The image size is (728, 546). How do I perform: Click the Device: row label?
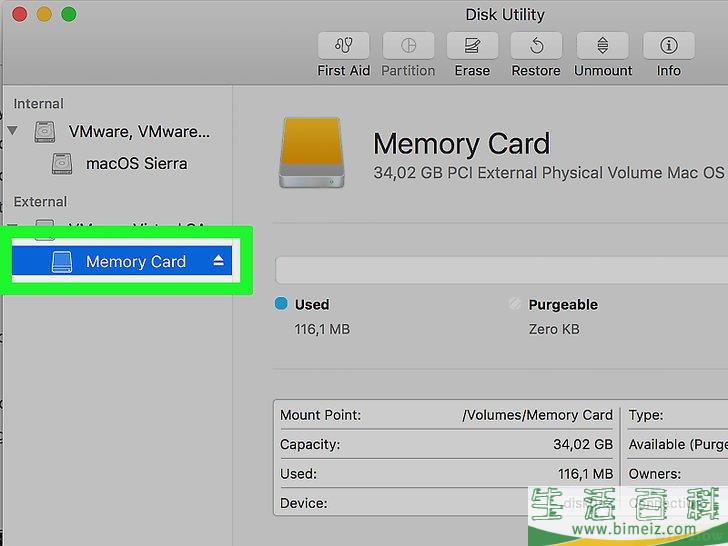pos(304,503)
